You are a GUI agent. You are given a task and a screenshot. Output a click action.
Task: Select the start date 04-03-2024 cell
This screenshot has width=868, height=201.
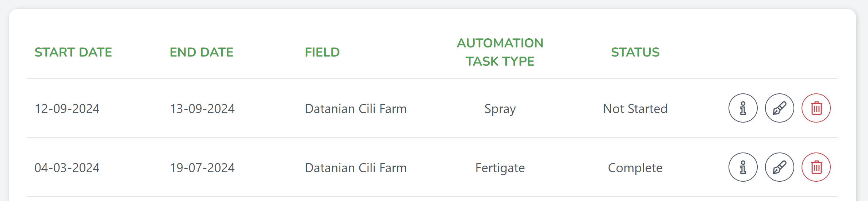67,168
